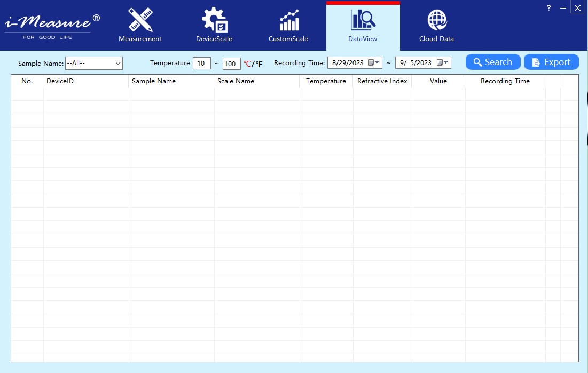Expand the Sample Name dropdown
588x373 pixels.
pos(117,63)
